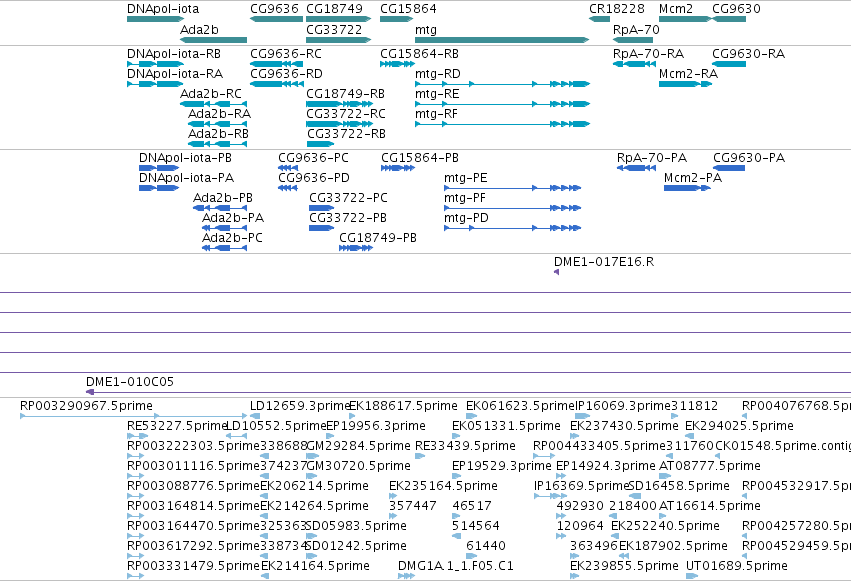This screenshot has width=851, height=581.
Task: Select the DNApol-iota-PA protein label
Action: [186, 178]
